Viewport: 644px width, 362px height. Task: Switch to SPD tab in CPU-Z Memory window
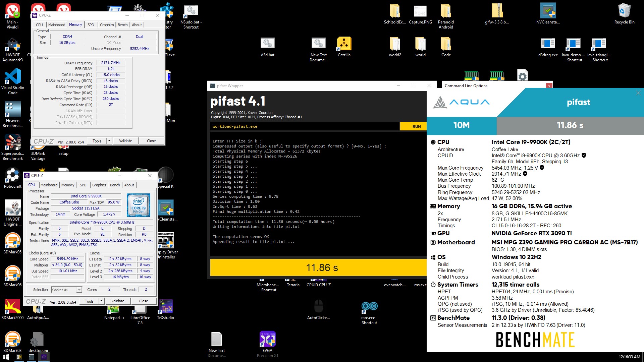tap(91, 25)
